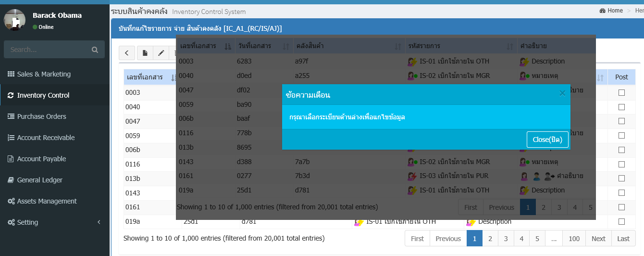Screen dimensions: 644x256
Task: Go to page 100 in pagination
Action: tap(574, 239)
